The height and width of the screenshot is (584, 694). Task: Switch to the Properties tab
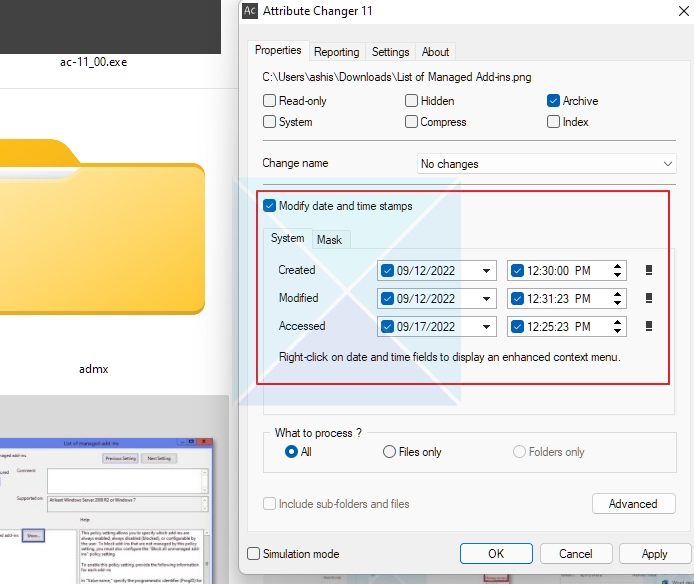pyautogui.click(x=278, y=50)
